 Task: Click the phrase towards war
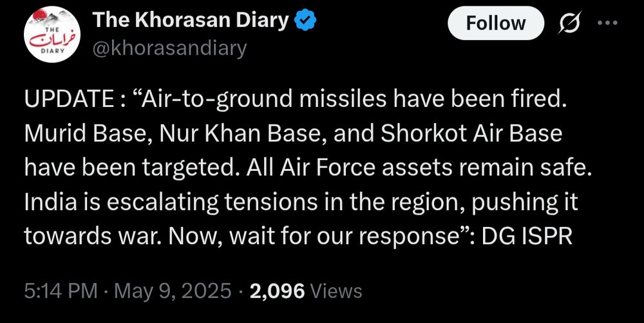[91, 237]
